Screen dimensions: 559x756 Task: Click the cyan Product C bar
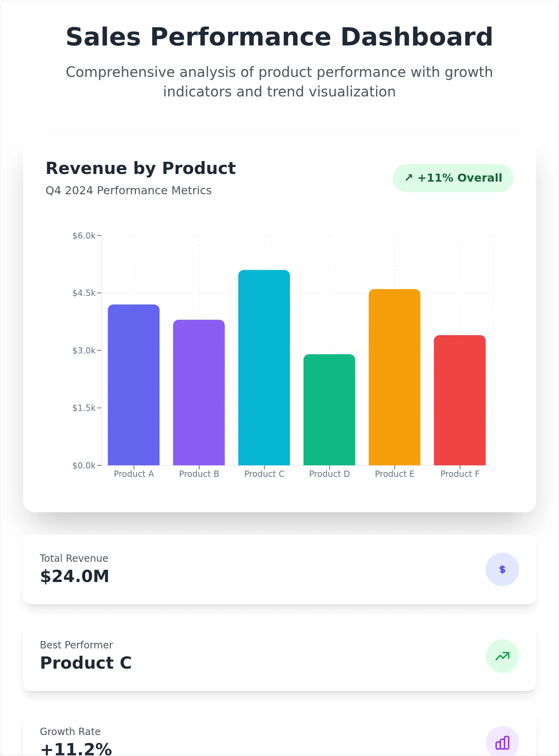[264, 368]
